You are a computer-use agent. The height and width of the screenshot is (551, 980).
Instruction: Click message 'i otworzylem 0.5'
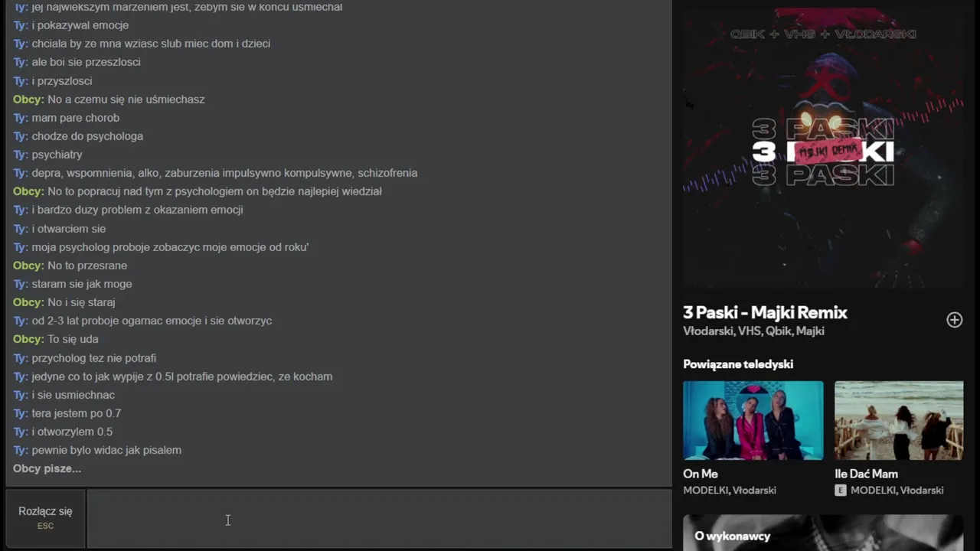pos(63,432)
